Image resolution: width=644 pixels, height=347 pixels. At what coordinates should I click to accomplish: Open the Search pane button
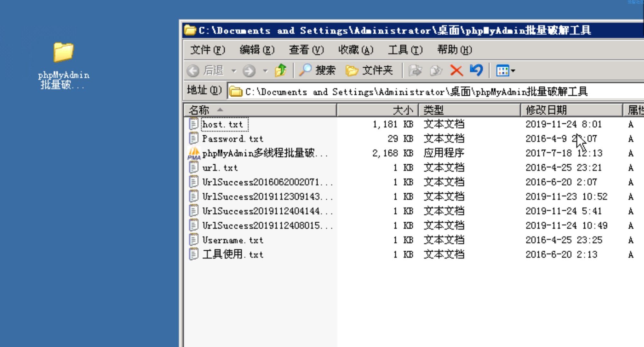(x=318, y=70)
